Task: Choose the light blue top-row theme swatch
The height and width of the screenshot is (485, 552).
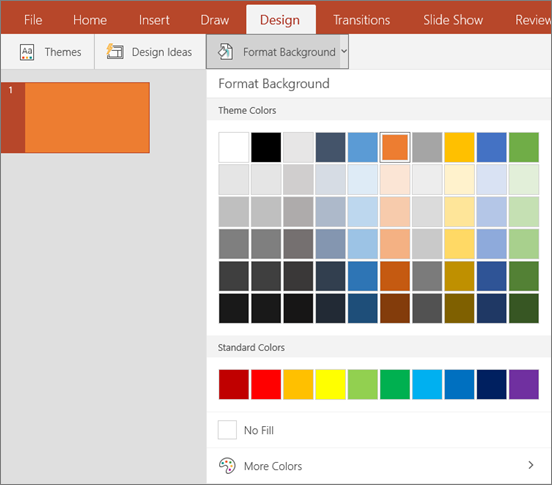Action: (x=363, y=147)
